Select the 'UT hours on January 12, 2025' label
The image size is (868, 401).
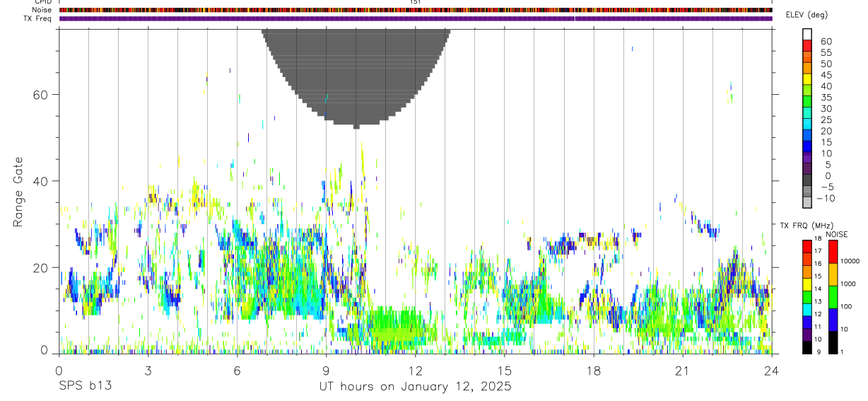pyautogui.click(x=416, y=387)
